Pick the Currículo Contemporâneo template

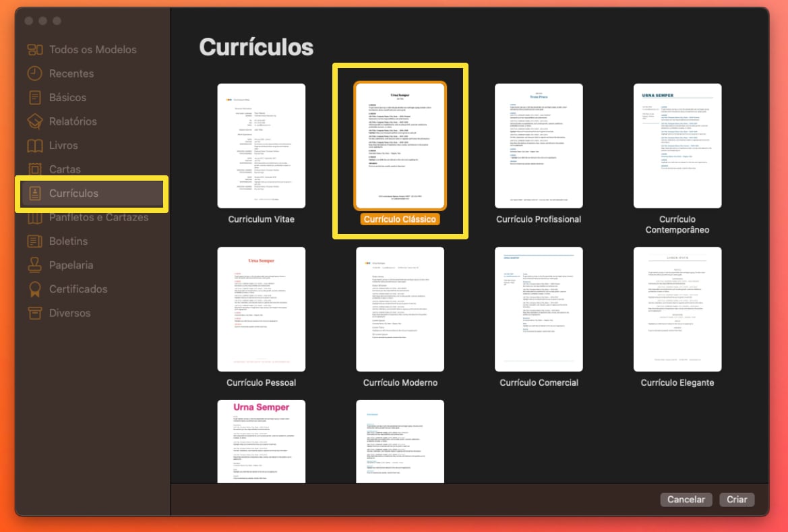click(x=677, y=146)
